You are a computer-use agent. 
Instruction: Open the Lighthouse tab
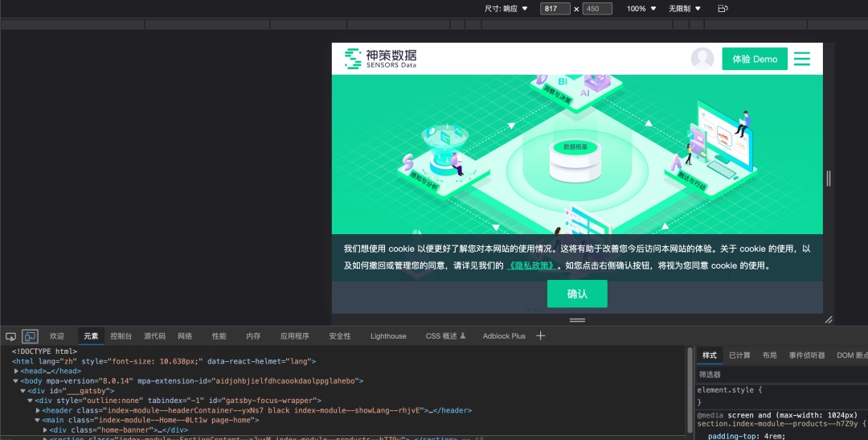[x=388, y=336]
